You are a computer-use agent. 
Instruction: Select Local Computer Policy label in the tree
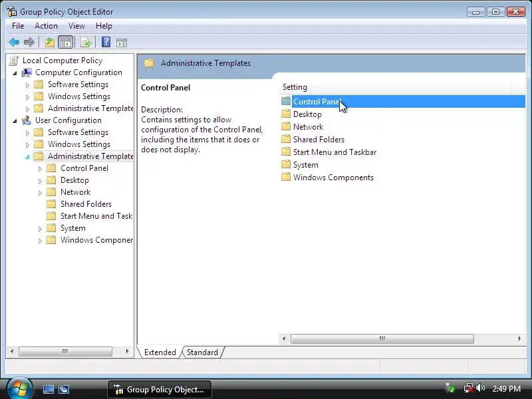tap(63, 61)
